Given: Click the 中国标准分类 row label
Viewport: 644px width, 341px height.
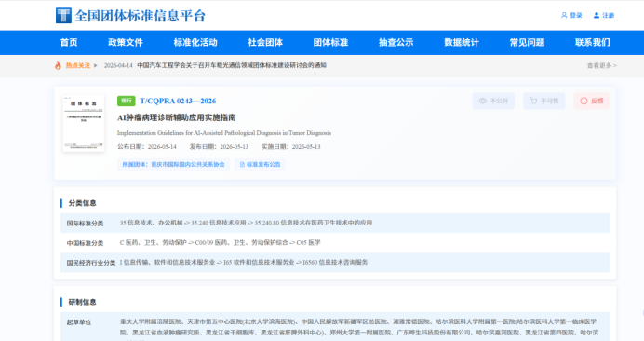Looking at the screenshot, I should click(85, 243).
